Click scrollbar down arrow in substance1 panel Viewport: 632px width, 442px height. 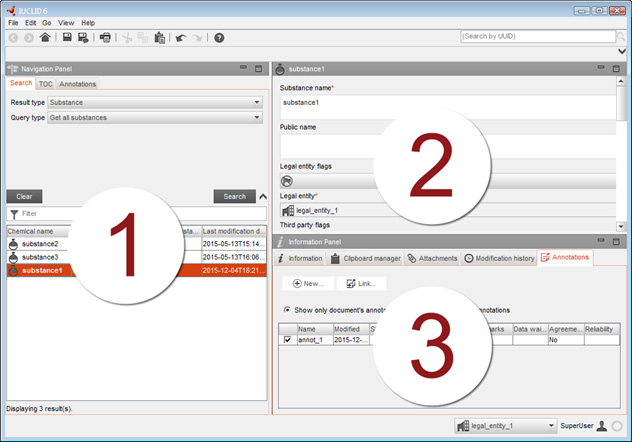click(621, 226)
